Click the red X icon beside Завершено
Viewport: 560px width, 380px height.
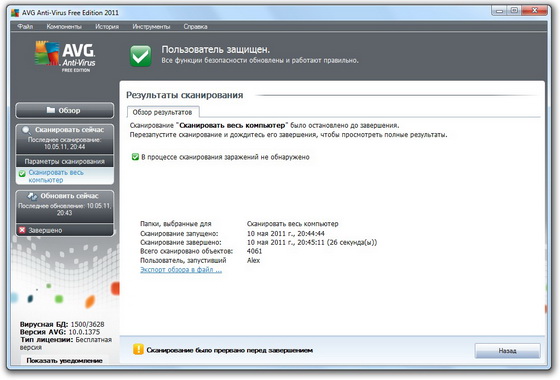coord(22,230)
